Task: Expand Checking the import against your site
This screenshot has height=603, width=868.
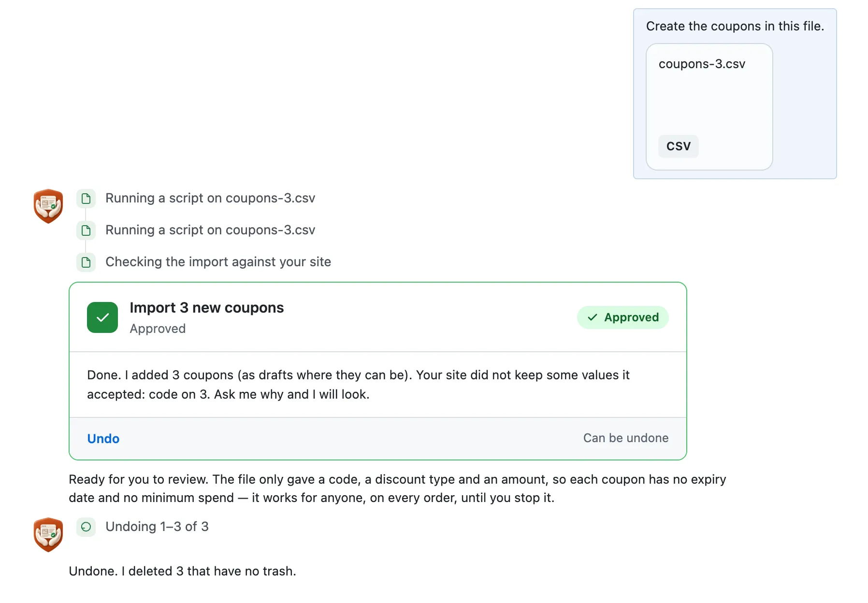Action: (218, 262)
